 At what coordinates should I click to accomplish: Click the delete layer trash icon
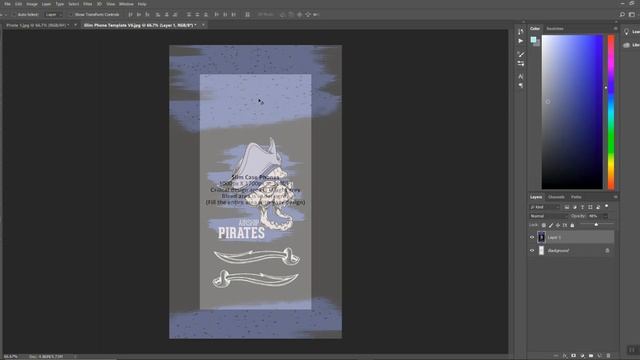(x=609, y=356)
